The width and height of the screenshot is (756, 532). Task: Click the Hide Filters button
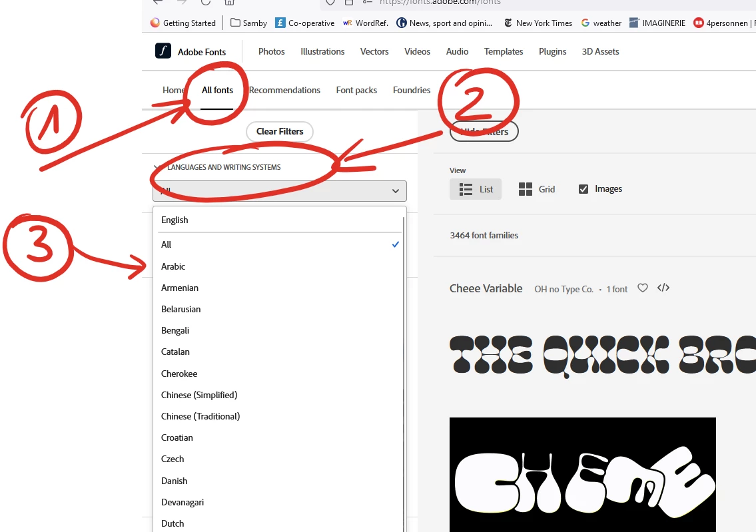point(484,132)
